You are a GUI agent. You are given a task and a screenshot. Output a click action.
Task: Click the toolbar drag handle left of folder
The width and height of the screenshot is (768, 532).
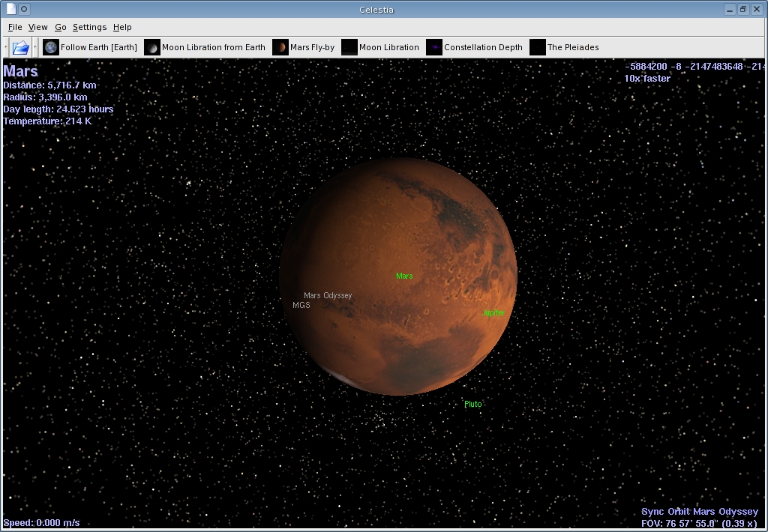tap(6, 47)
